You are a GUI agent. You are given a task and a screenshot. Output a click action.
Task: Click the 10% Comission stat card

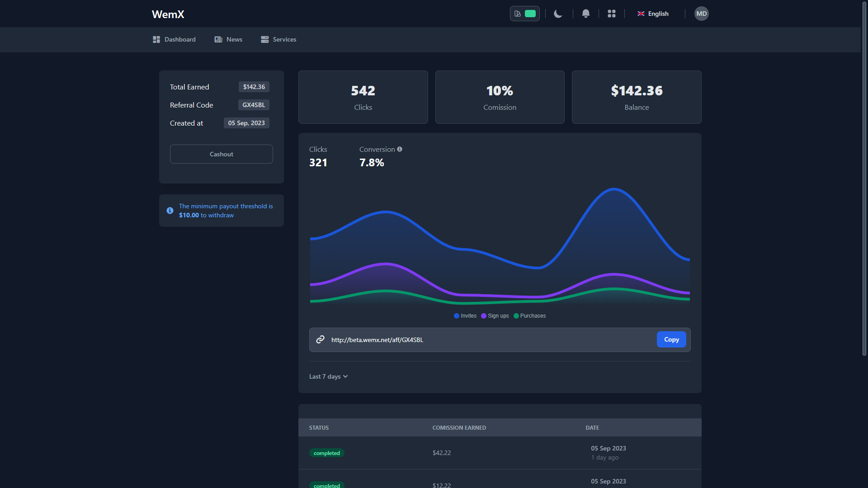click(x=500, y=97)
